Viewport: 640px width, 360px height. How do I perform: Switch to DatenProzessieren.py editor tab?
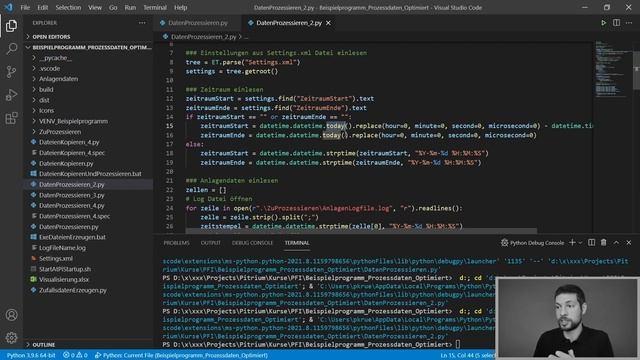[198, 23]
